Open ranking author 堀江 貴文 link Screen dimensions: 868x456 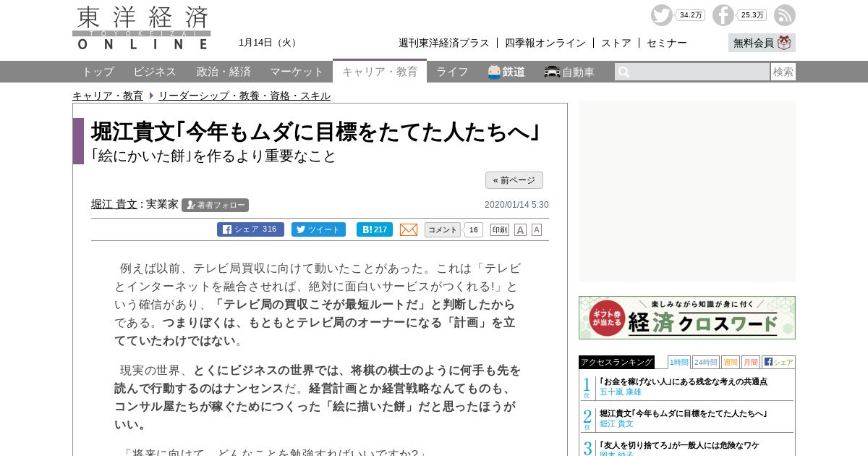[616, 423]
